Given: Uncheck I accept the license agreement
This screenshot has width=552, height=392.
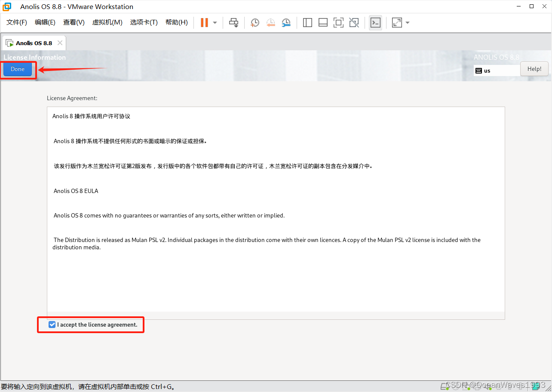Looking at the screenshot, I should tap(52, 325).
